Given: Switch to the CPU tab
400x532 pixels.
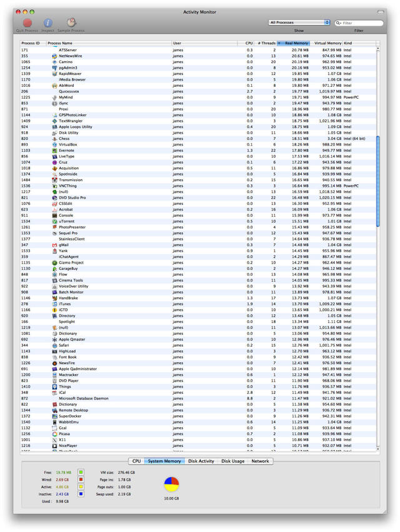Looking at the screenshot, I should pyautogui.click(x=136, y=461).
